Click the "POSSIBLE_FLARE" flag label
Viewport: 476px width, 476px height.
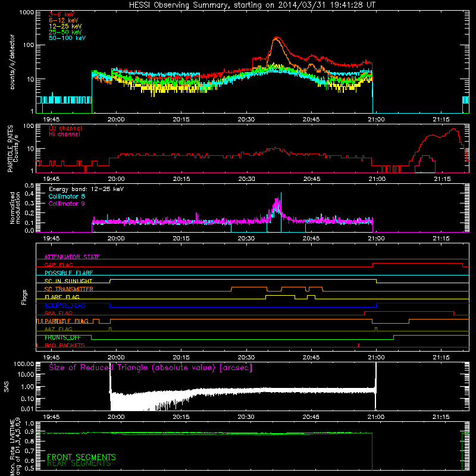pyautogui.click(x=68, y=273)
